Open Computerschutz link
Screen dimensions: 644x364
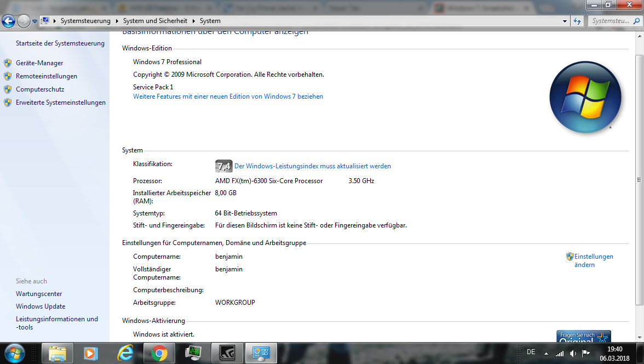[40, 89]
